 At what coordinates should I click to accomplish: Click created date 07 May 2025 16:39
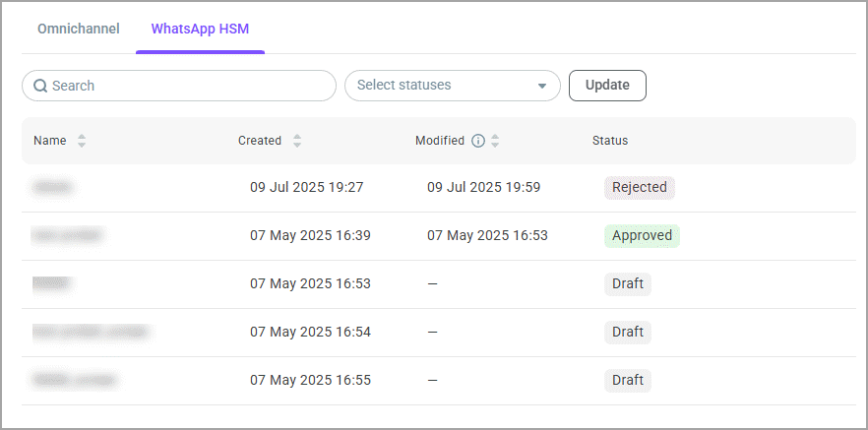click(x=311, y=236)
